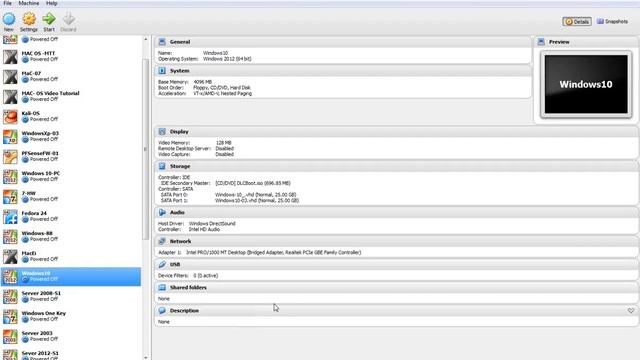Image resolution: width=640 pixels, height=360 pixels.
Task: Click the Boot Order value Floppy, CD/DVD, Hard Disk
Action: [222, 88]
